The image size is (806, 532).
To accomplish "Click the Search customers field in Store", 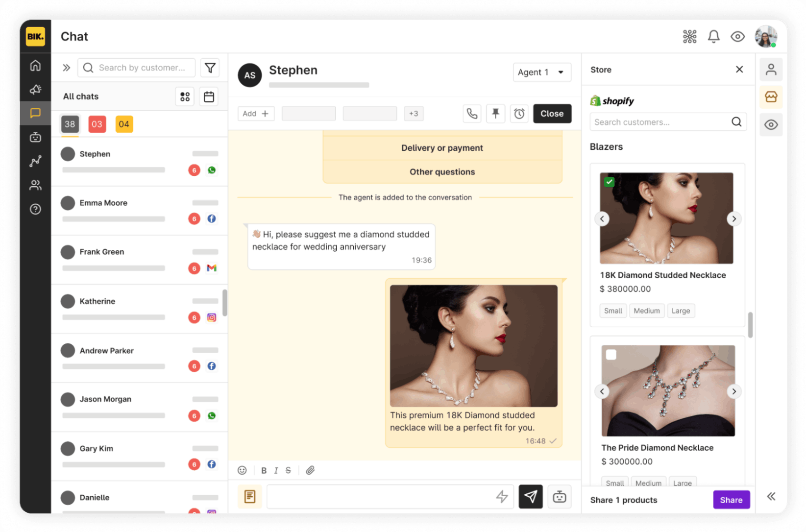I will pyautogui.click(x=660, y=122).
